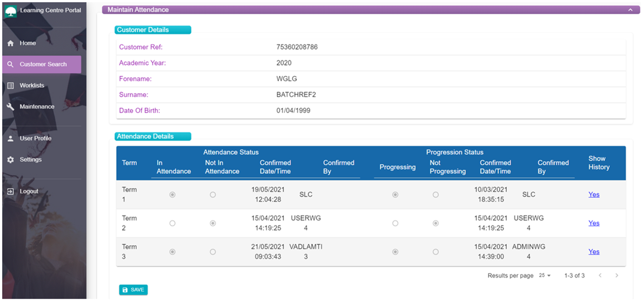Click progression date 10/03/2021 18:35:15
The height and width of the screenshot is (302, 644).
[490, 195]
